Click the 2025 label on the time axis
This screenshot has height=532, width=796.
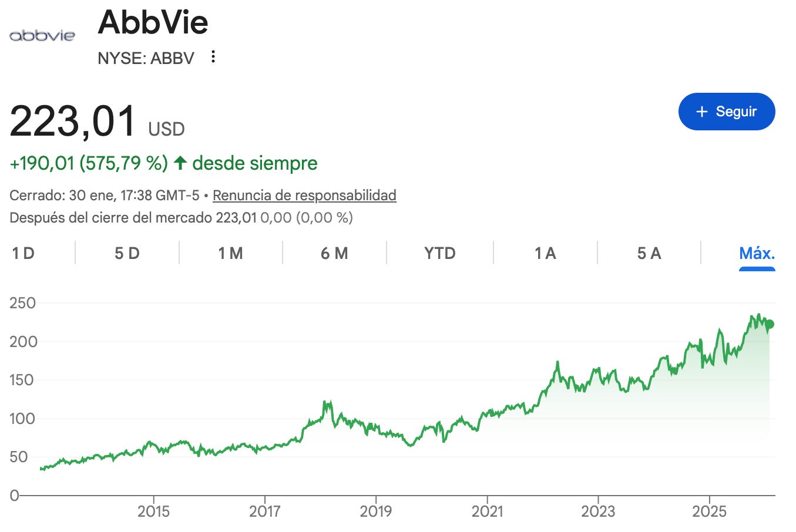coord(710,511)
